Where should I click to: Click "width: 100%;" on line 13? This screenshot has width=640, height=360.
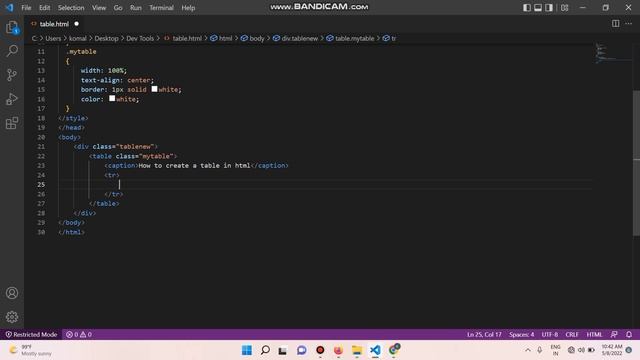coord(104,71)
